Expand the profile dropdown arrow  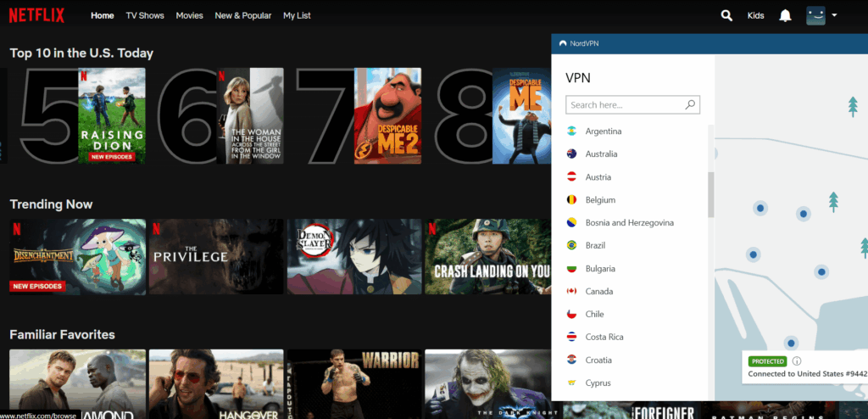click(x=835, y=15)
